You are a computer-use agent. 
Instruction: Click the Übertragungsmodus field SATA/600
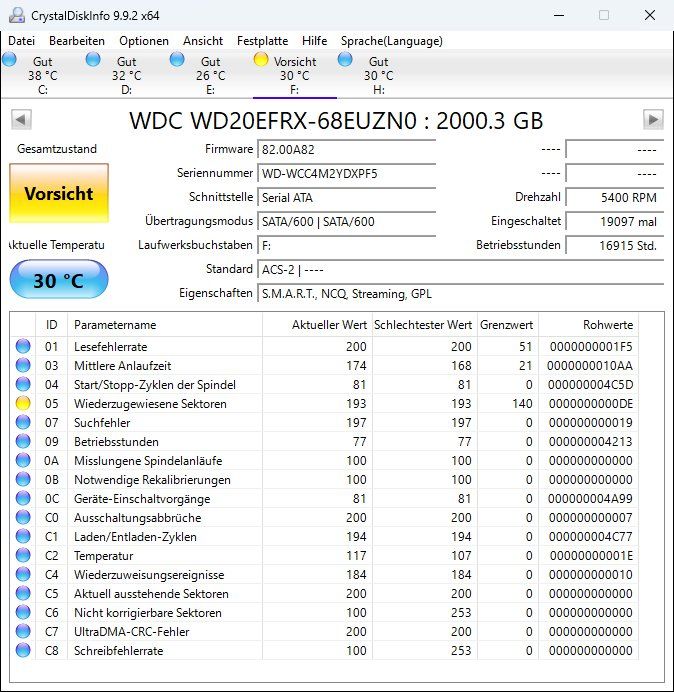tap(346, 221)
